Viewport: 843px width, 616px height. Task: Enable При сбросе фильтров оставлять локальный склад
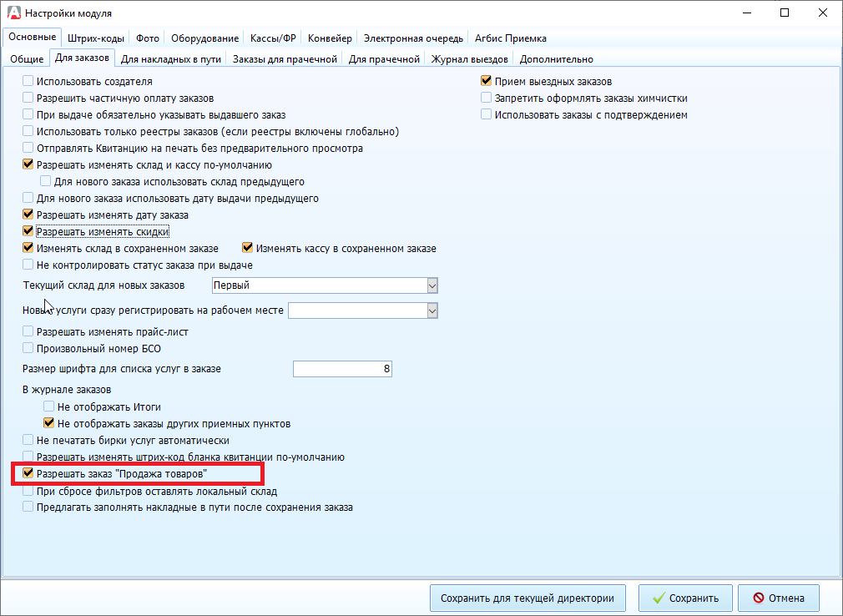tap(28, 491)
